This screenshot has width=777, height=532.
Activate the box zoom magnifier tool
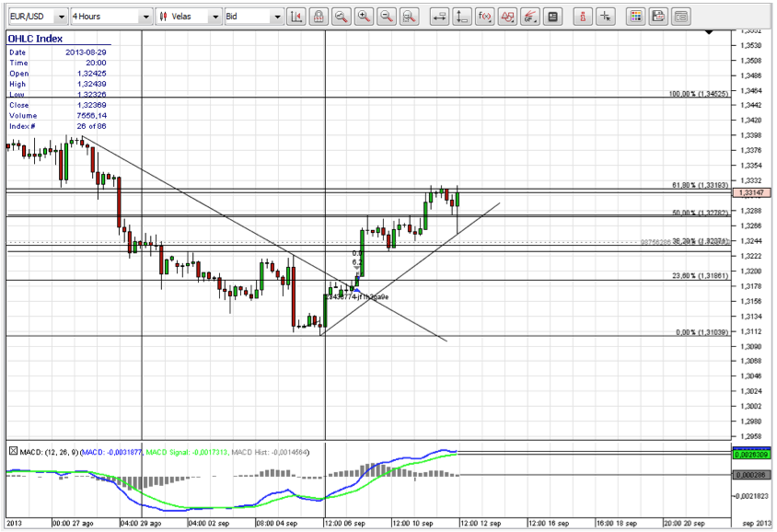tap(409, 15)
